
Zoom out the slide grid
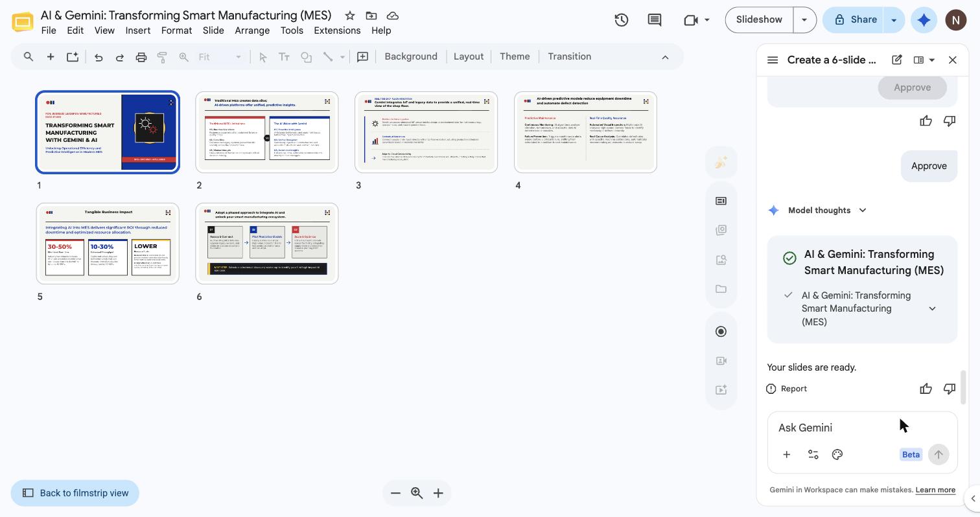pyautogui.click(x=395, y=494)
